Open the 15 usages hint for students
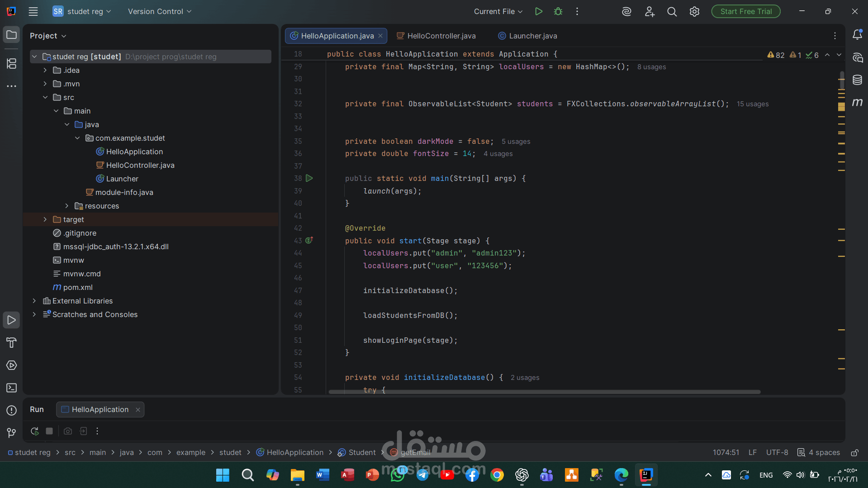This screenshot has width=868, height=488. (x=753, y=104)
